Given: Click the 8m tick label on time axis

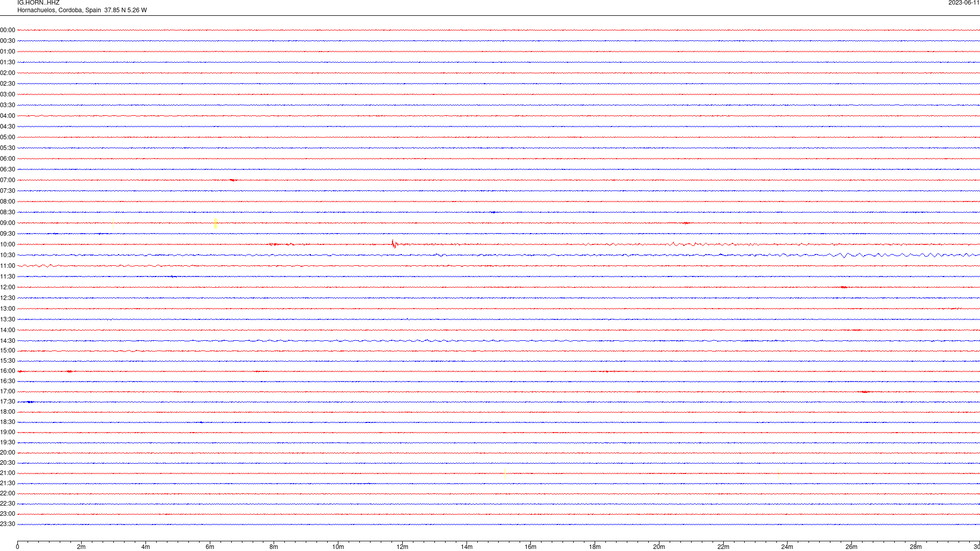Looking at the screenshot, I should [274, 547].
